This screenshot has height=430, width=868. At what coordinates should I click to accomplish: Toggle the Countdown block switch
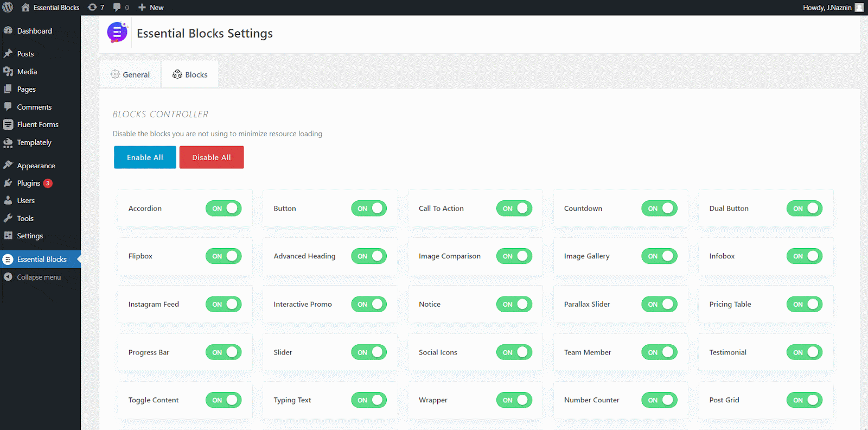[x=659, y=208]
